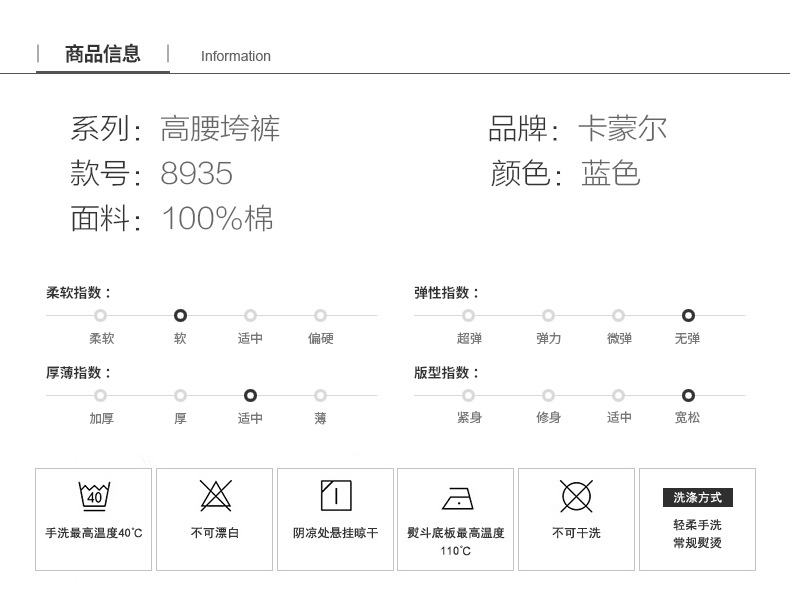Open the 商品信息 tab
Image resolution: width=790 pixels, height=615 pixels.
point(103,54)
